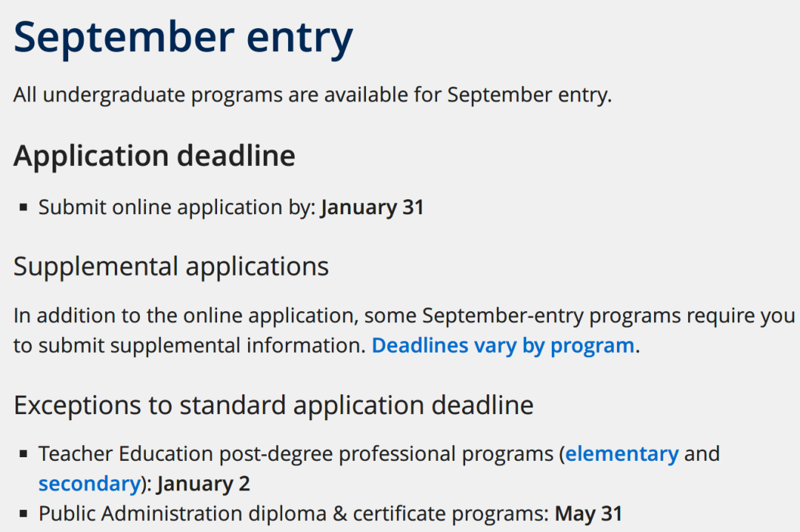Click bullet marker before "Teacher Education post-degree"

(23, 454)
